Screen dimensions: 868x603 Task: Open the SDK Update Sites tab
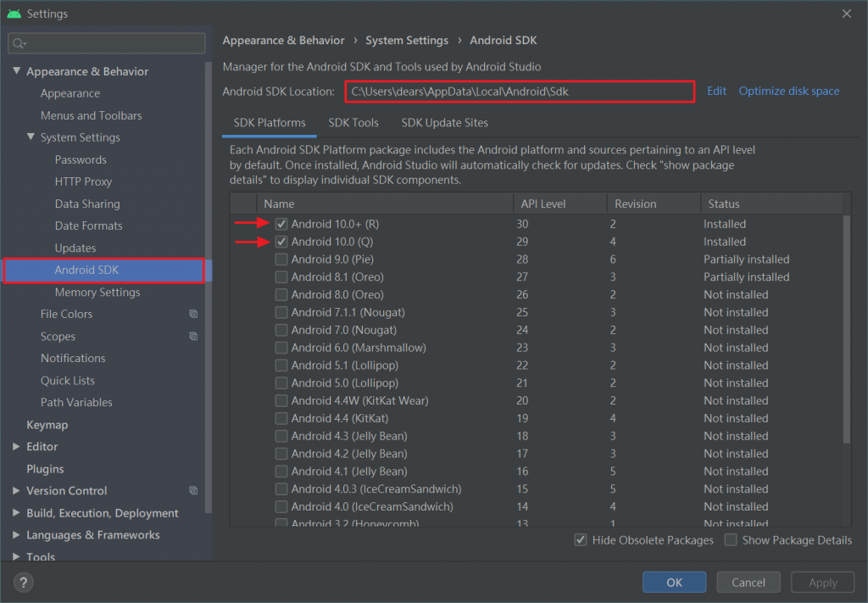[444, 123]
